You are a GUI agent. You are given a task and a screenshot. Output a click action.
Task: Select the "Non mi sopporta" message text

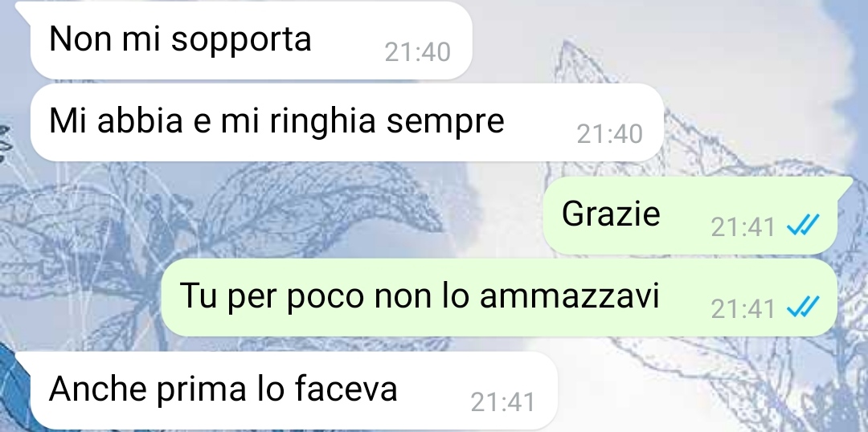(x=181, y=39)
